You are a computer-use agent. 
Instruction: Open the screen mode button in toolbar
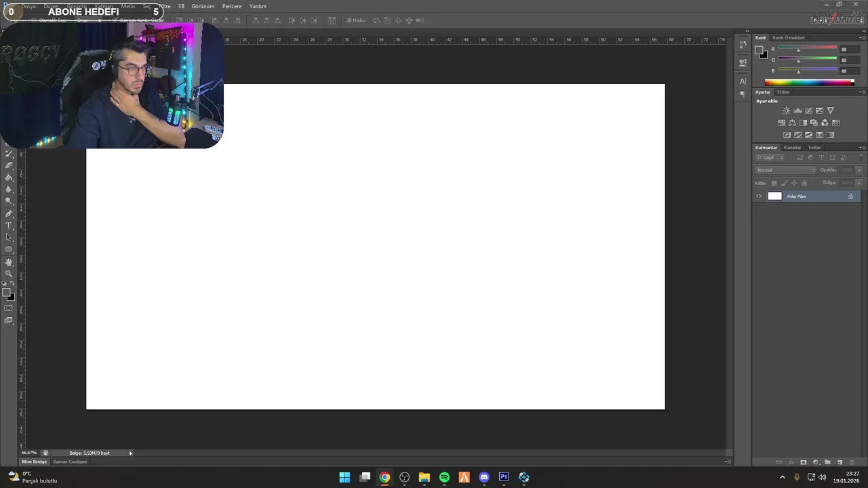(9, 320)
